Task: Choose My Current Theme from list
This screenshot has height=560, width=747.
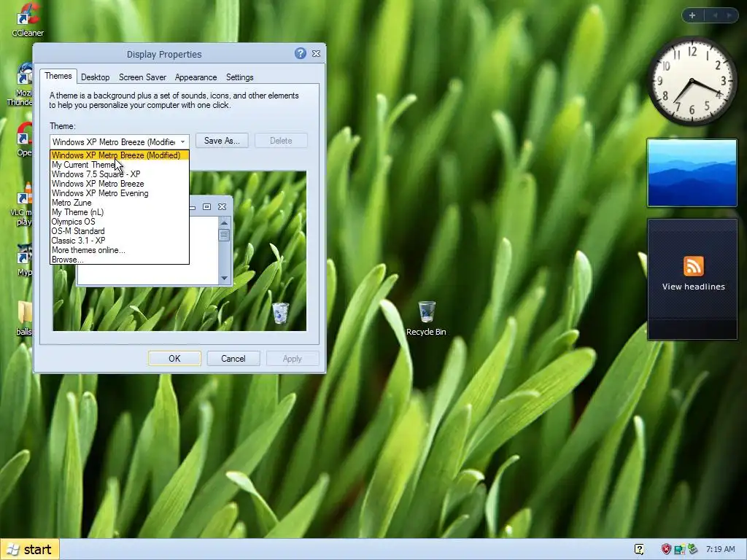Action: [120, 165]
